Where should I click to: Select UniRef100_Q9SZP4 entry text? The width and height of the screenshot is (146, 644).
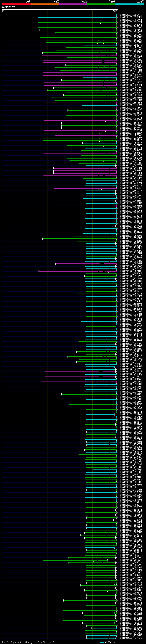(131, 168)
